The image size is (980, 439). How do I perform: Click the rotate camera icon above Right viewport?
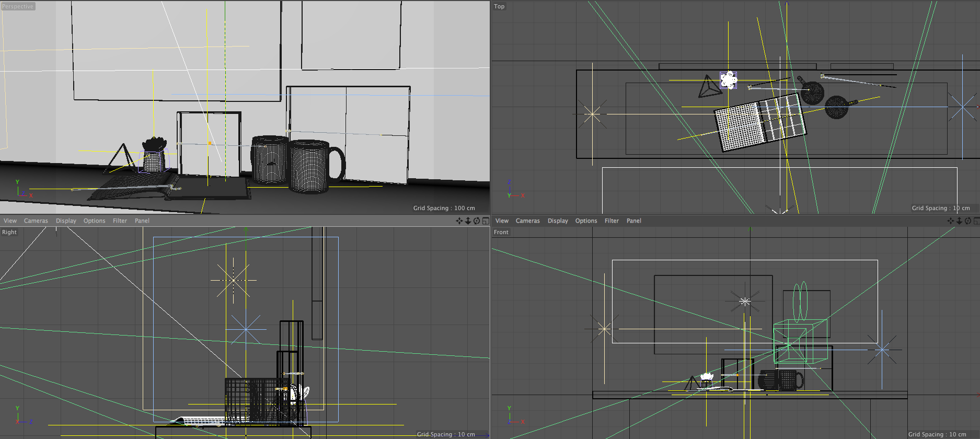coord(477,221)
